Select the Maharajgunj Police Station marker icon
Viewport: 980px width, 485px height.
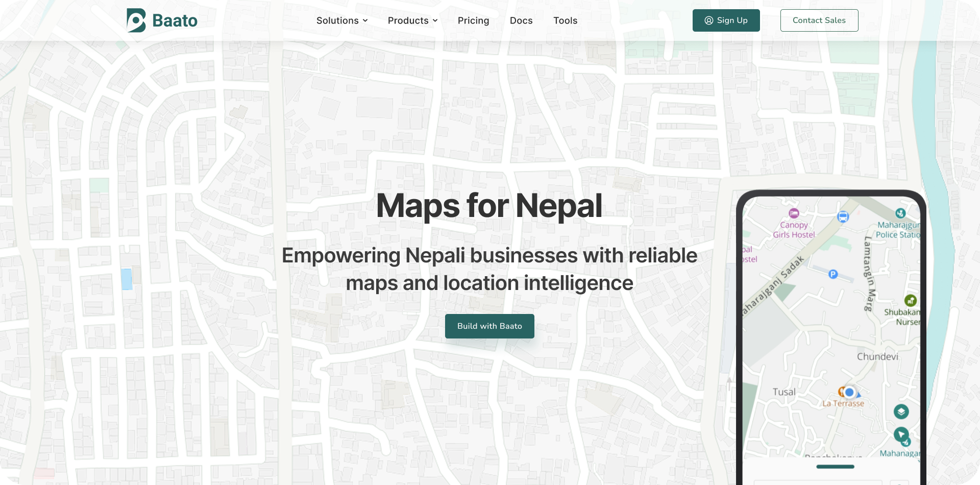(900, 213)
